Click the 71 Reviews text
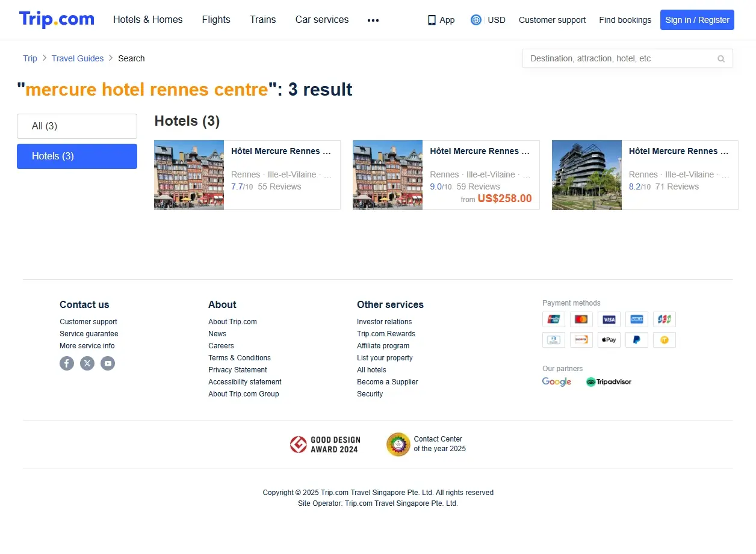Screen dimensions: 756x554 tap(677, 186)
